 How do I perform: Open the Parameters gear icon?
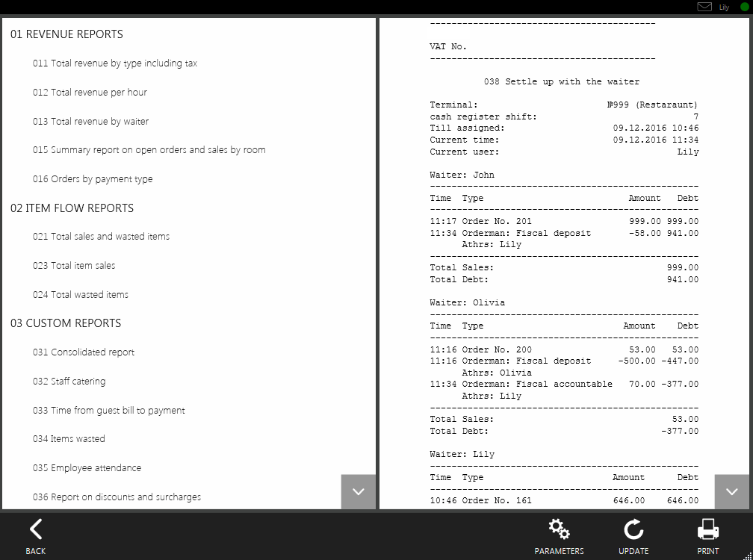pyautogui.click(x=559, y=530)
